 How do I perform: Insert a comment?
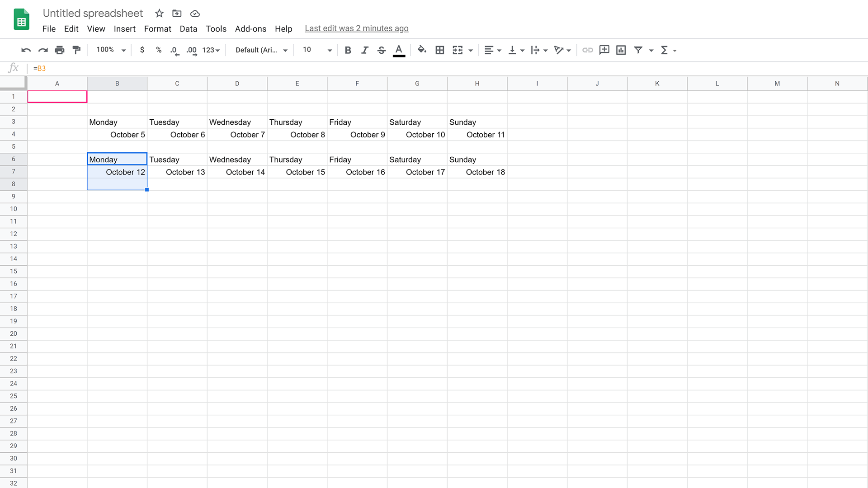tap(604, 50)
